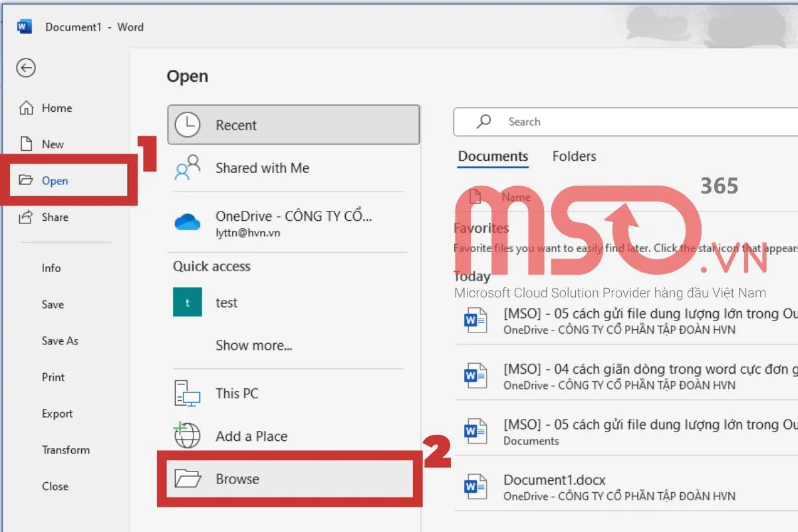The height and width of the screenshot is (532, 798).
Task: Click the Add a Place globe icon
Action: click(x=187, y=436)
